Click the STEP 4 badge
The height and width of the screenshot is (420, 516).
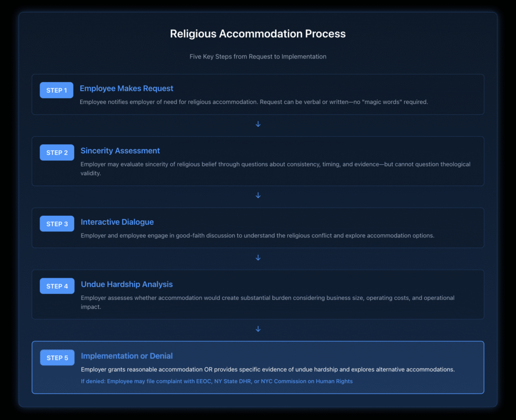(56, 286)
